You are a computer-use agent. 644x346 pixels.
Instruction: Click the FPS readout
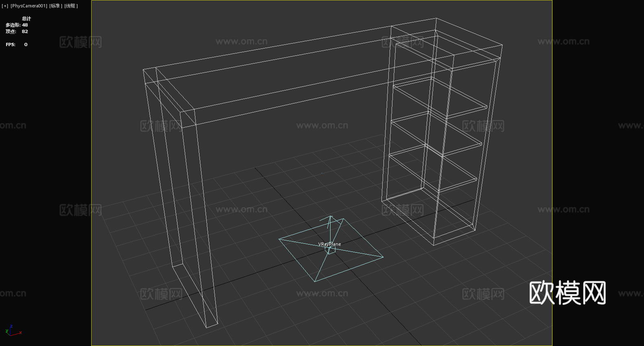(17, 44)
